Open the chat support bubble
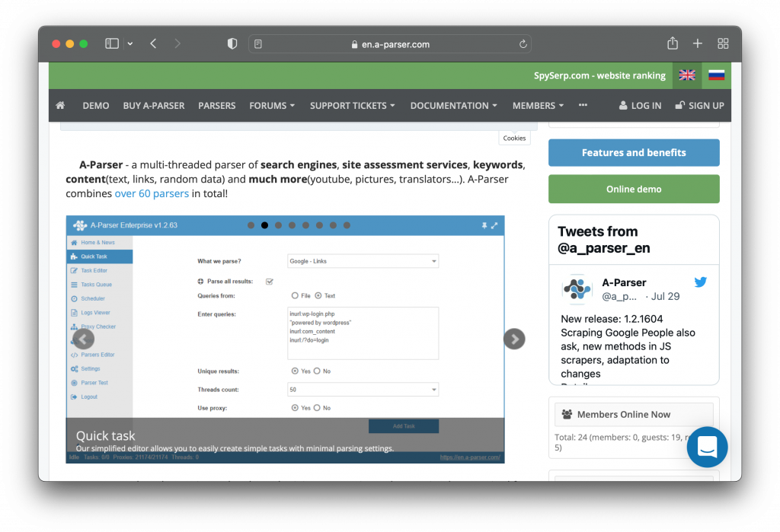Viewport: 780px width, 532px height. coord(707,447)
